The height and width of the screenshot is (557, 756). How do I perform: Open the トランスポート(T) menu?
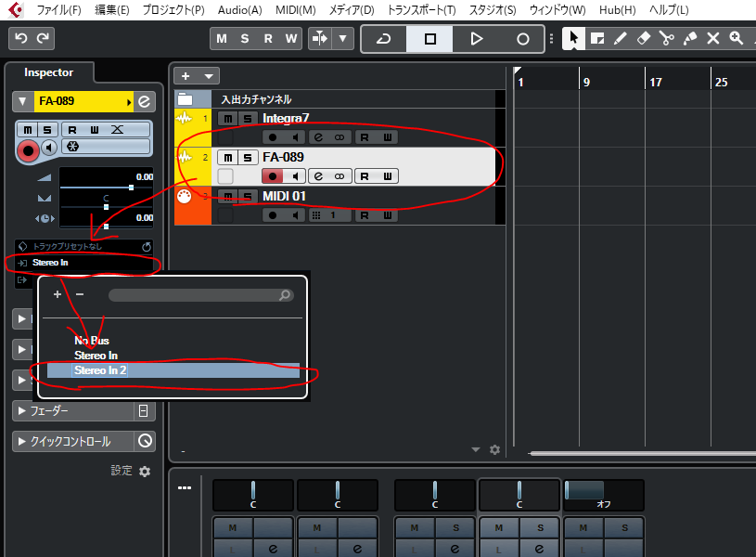pyautogui.click(x=421, y=10)
